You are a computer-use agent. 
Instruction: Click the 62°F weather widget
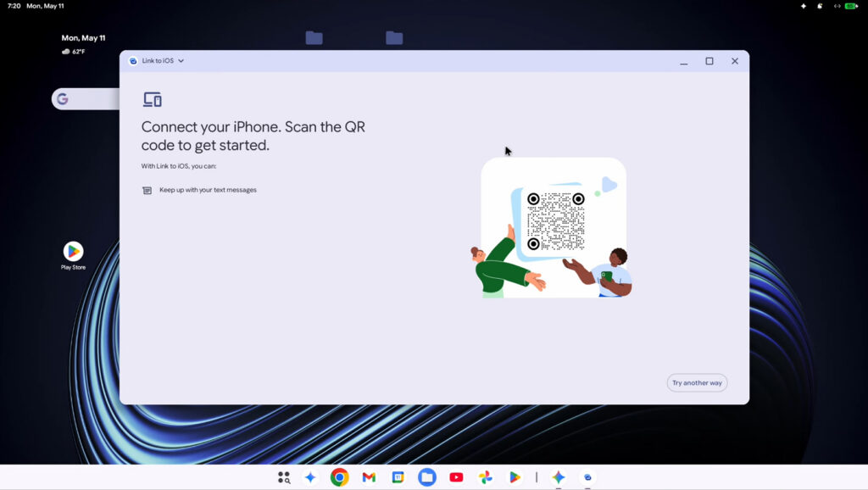[74, 52]
